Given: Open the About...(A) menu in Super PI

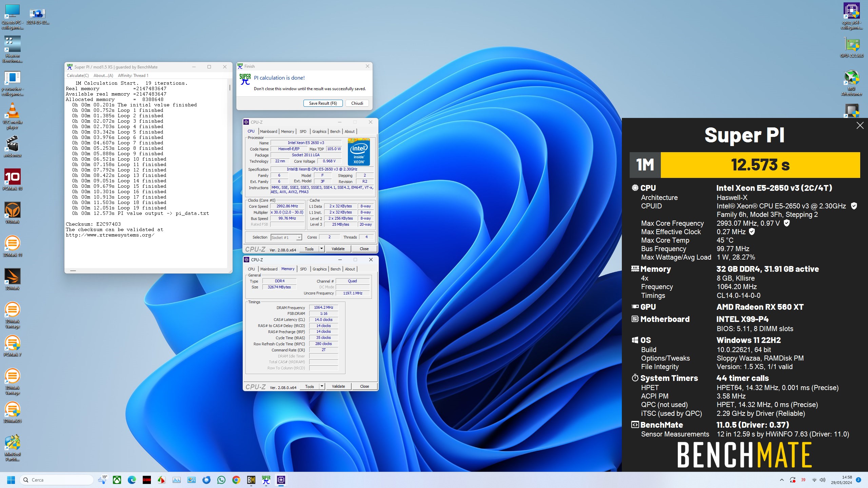Looking at the screenshot, I should pyautogui.click(x=103, y=76).
